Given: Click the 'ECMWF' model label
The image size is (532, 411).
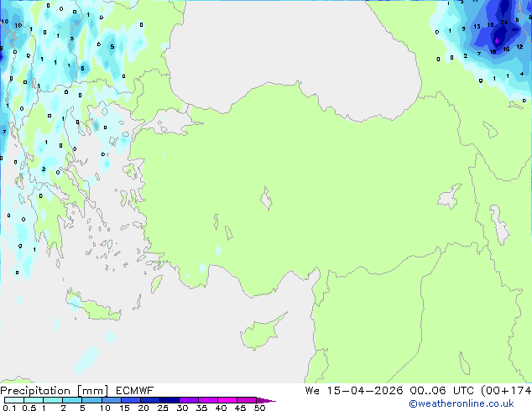Looking at the screenshot, I should click(x=135, y=391).
